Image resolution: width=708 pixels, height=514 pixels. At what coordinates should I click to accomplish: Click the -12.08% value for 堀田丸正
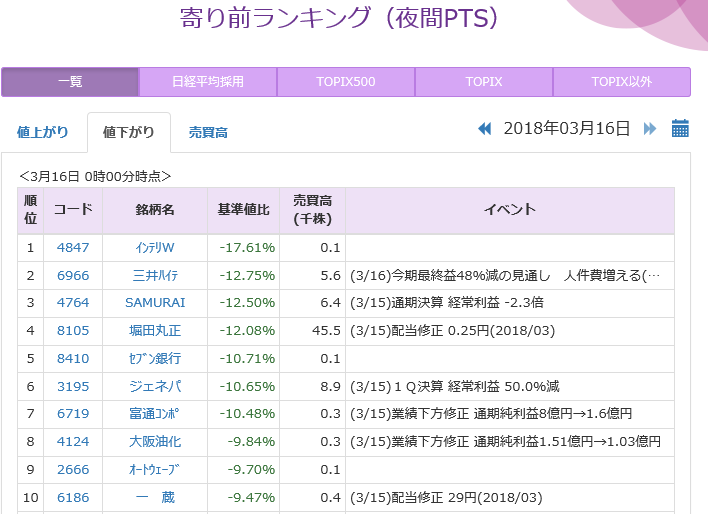pos(247,331)
